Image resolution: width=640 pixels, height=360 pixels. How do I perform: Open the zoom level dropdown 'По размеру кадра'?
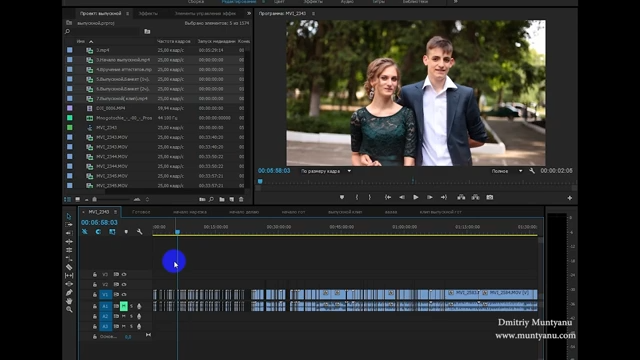click(x=326, y=171)
